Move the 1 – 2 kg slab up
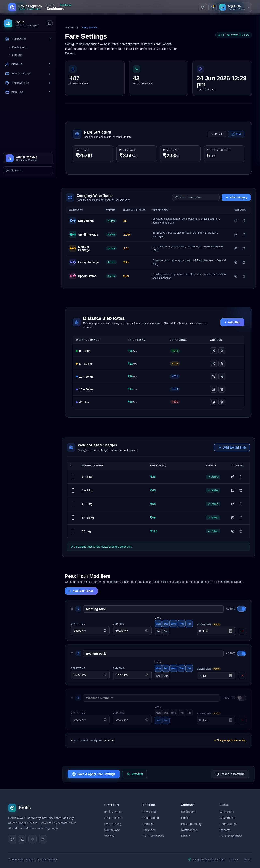260x868 pixels. [73, 488]
